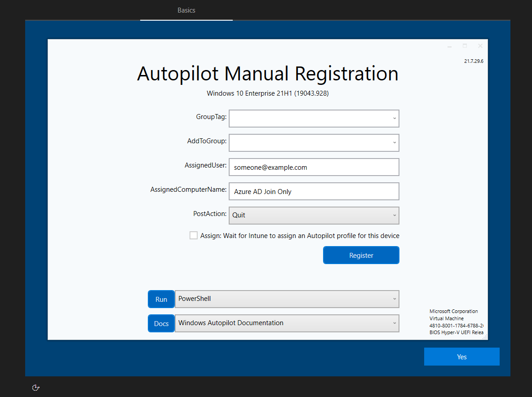The image size is (532, 397).
Task: Close the Autopilot Manual Registration window
Action: pos(480,46)
